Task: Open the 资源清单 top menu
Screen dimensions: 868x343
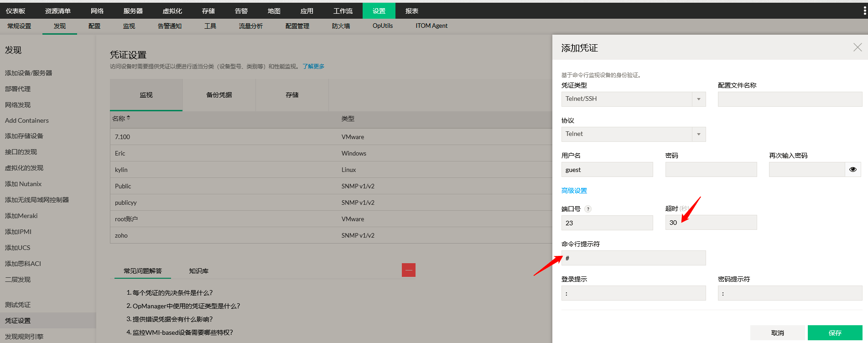Action: (x=58, y=11)
